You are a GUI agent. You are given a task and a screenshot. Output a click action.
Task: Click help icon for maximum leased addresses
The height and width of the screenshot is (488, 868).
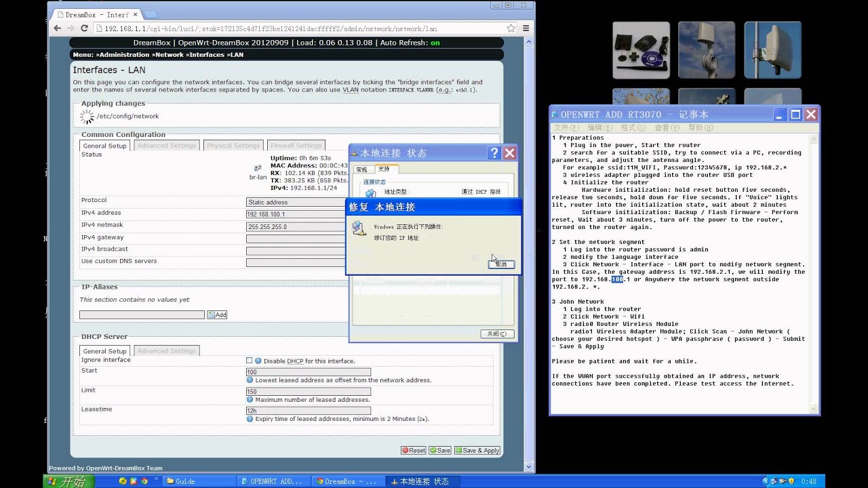[250, 400]
